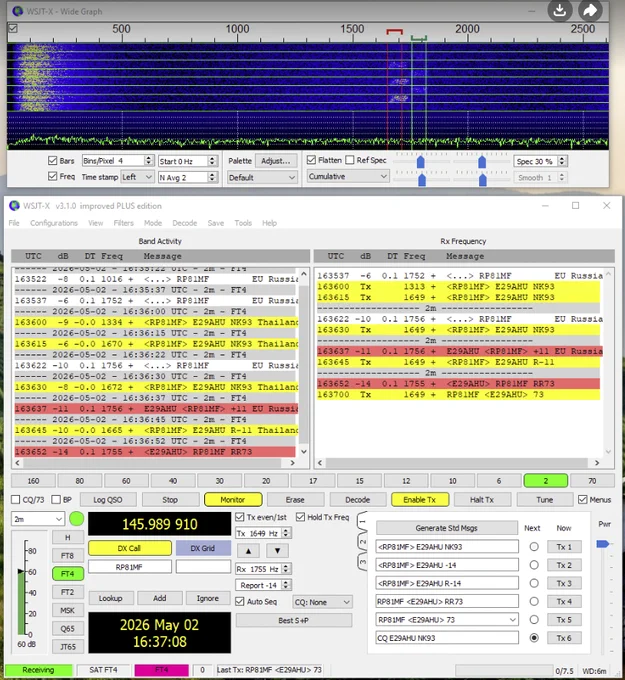This screenshot has width=625, height=680.
Task: Click the Best S+P button
Action: pos(293,621)
